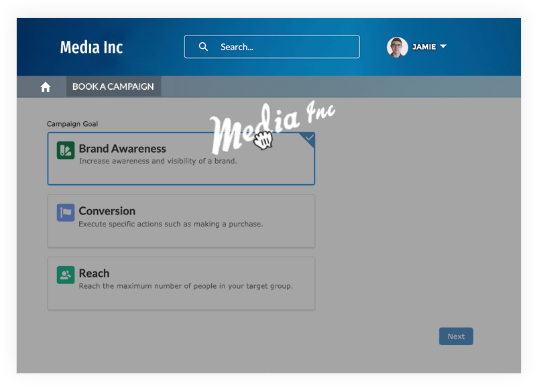
Task: Open Jamie's profile avatar
Action: tap(397, 47)
